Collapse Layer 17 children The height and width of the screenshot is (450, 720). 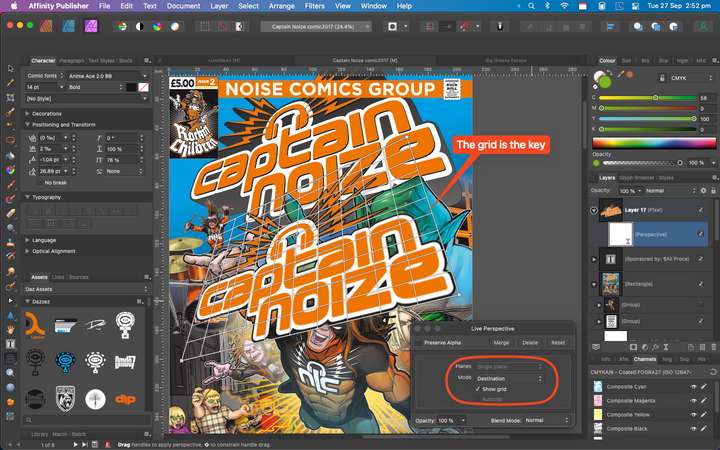pos(594,210)
